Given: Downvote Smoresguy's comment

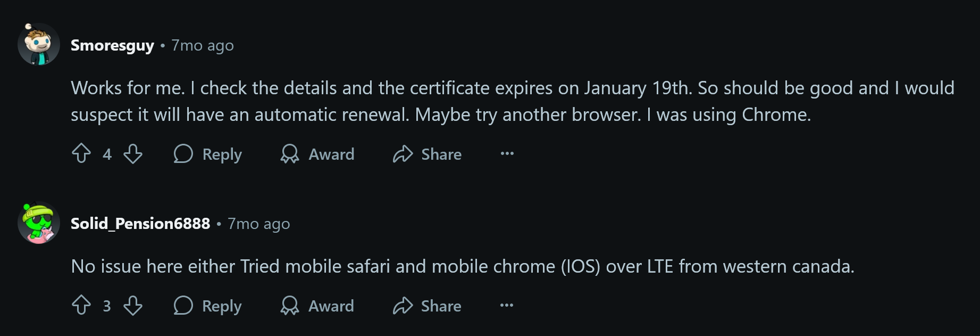Looking at the screenshot, I should click(x=133, y=154).
